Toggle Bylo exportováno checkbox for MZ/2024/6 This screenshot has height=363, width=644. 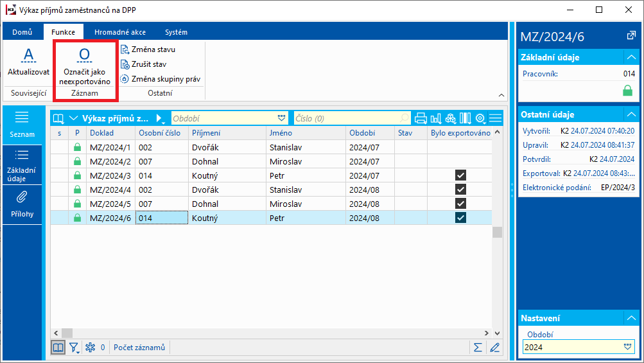point(460,218)
